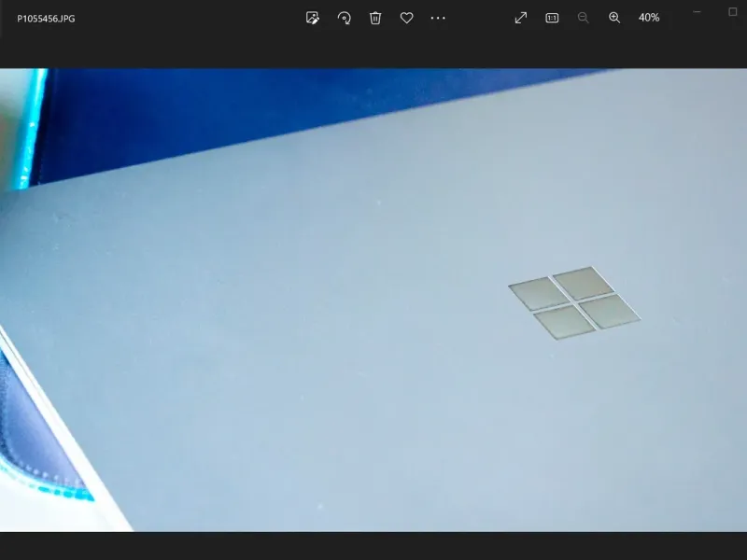Open the three-dot See more menu
This screenshot has width=747, height=560.
pyautogui.click(x=438, y=18)
